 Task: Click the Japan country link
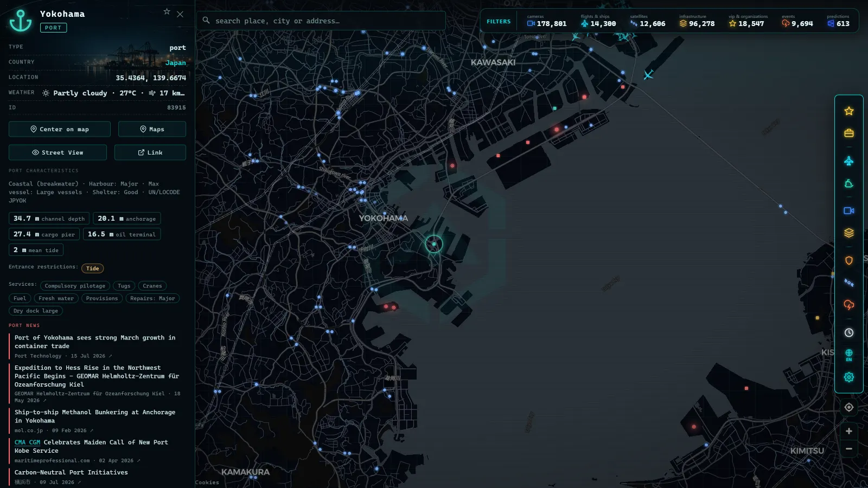(175, 63)
